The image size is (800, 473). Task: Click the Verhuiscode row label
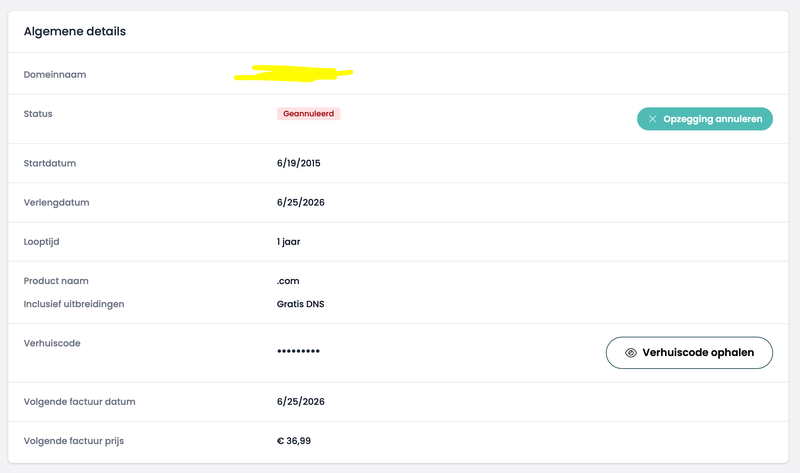point(51,343)
